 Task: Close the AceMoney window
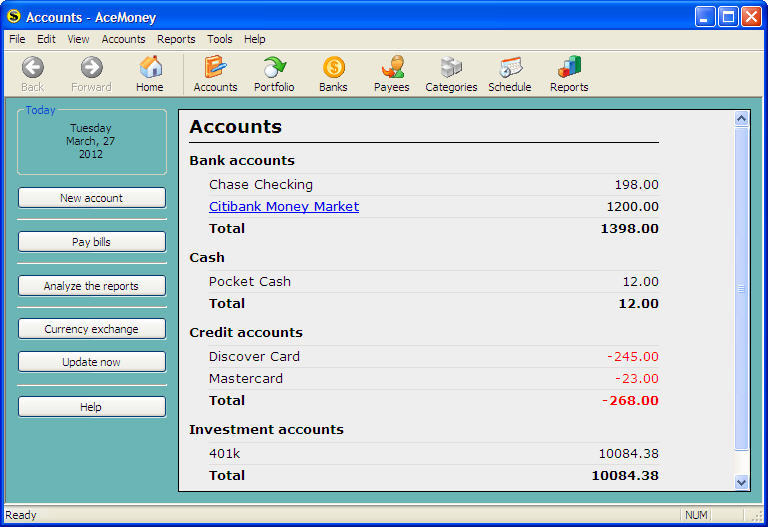751,17
